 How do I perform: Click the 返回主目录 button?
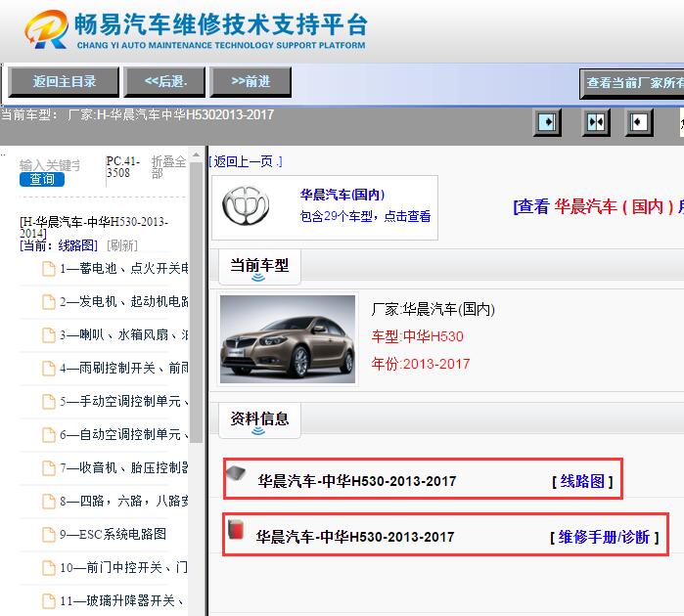pyautogui.click(x=64, y=81)
